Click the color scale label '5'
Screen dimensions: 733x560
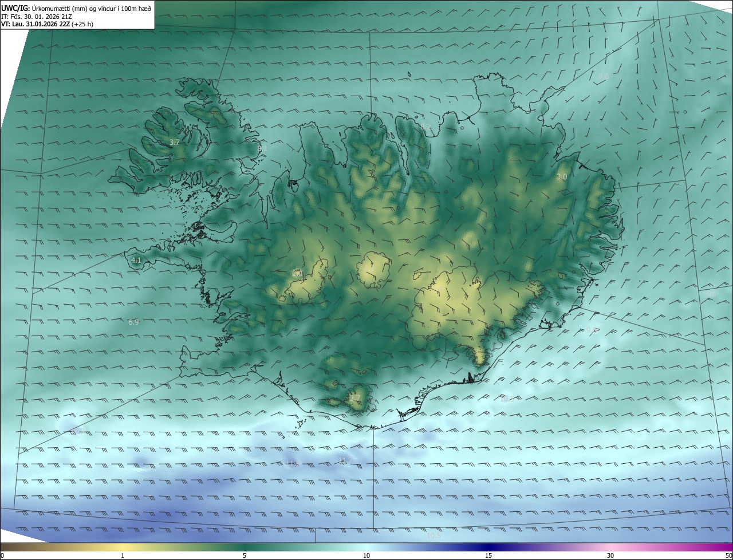pos(245,555)
